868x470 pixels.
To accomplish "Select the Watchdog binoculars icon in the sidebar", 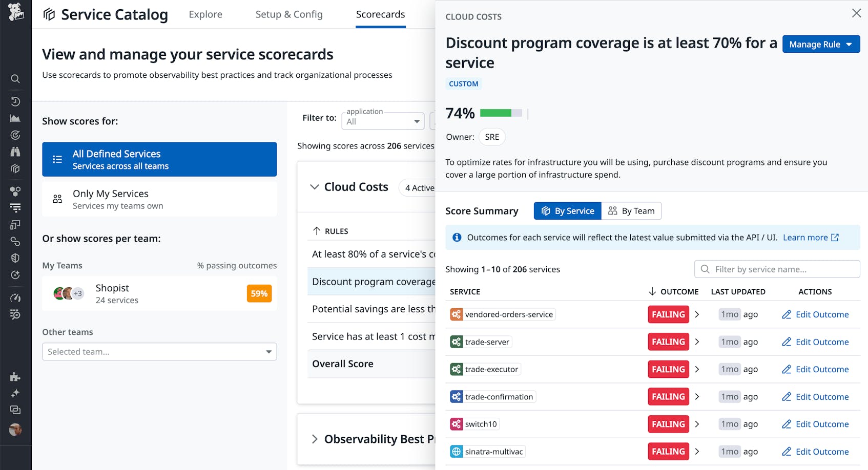I will pyautogui.click(x=15, y=152).
